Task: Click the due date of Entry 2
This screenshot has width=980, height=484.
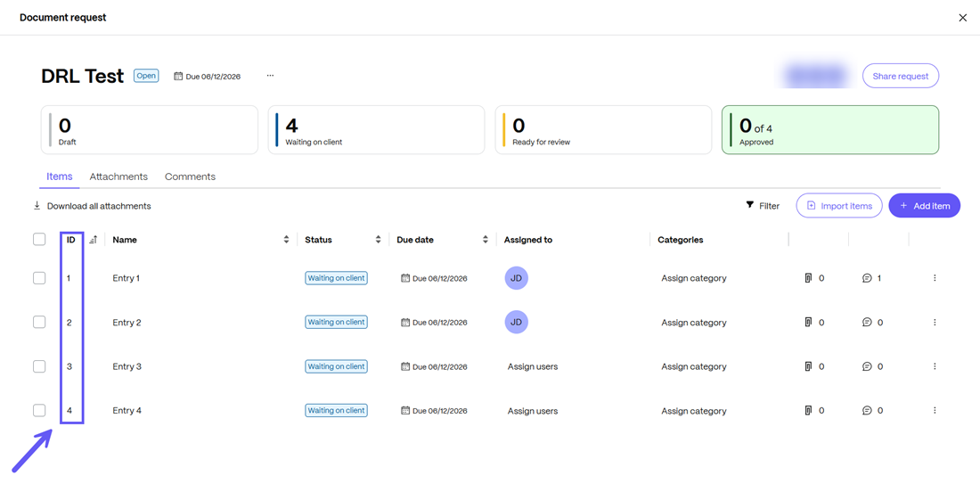Action: [x=434, y=323]
